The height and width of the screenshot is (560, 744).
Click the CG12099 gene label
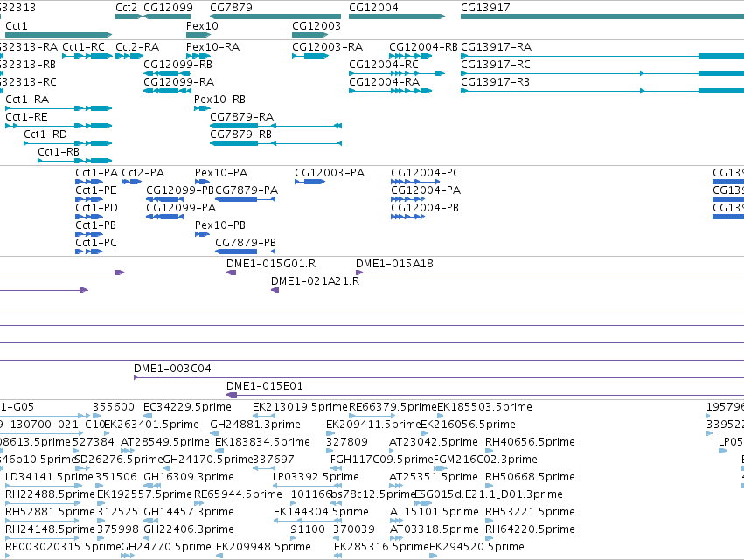click(x=168, y=8)
